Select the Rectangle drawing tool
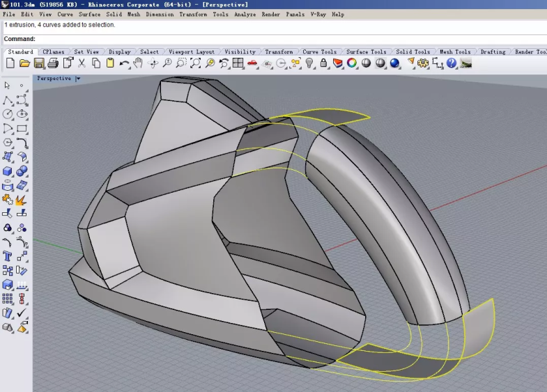The height and width of the screenshot is (392, 547). (x=22, y=128)
